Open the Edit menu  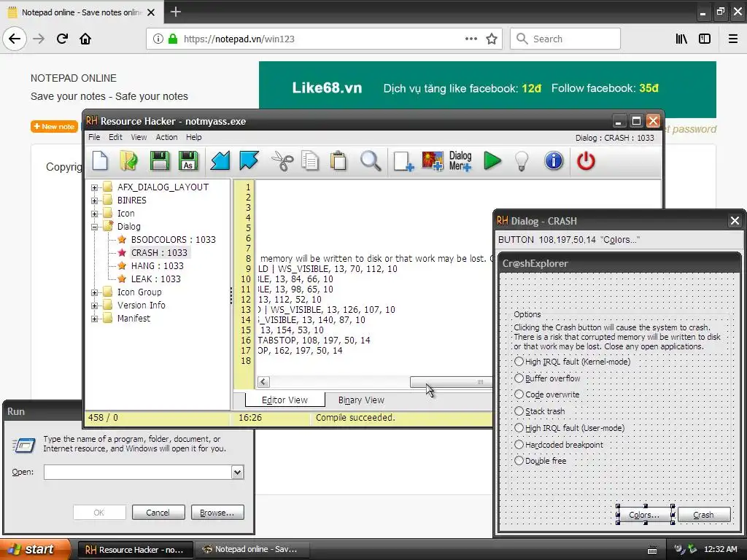[115, 137]
